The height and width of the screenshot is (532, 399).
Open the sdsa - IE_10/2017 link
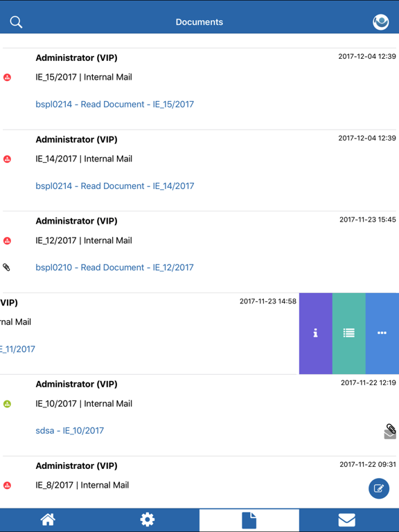(x=69, y=431)
